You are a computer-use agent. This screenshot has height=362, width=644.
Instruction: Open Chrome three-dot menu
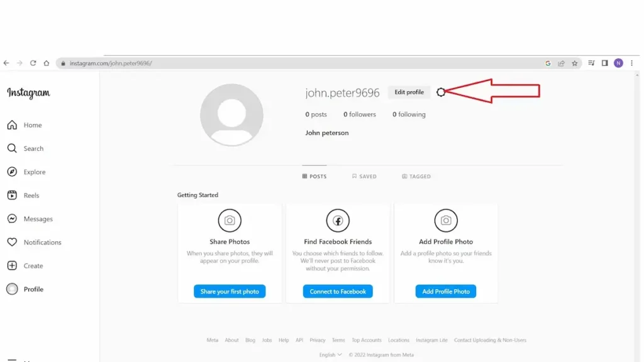click(633, 63)
